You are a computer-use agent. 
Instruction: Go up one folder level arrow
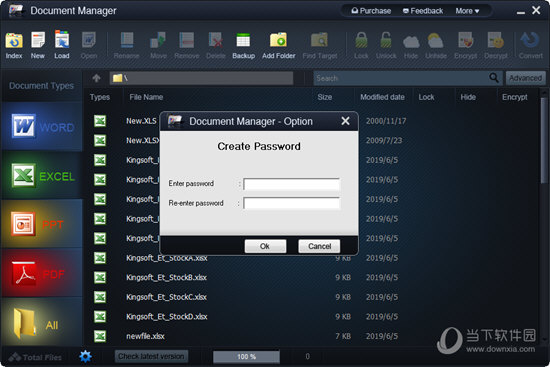click(x=96, y=78)
